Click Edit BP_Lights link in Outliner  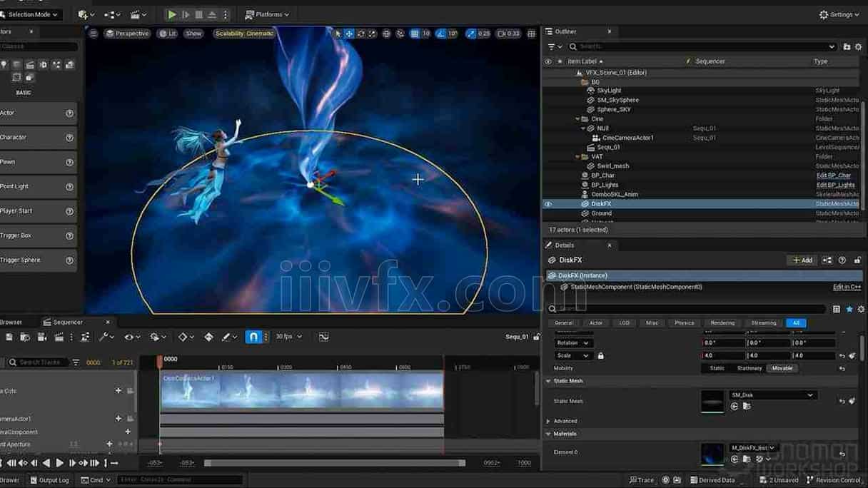(x=836, y=185)
